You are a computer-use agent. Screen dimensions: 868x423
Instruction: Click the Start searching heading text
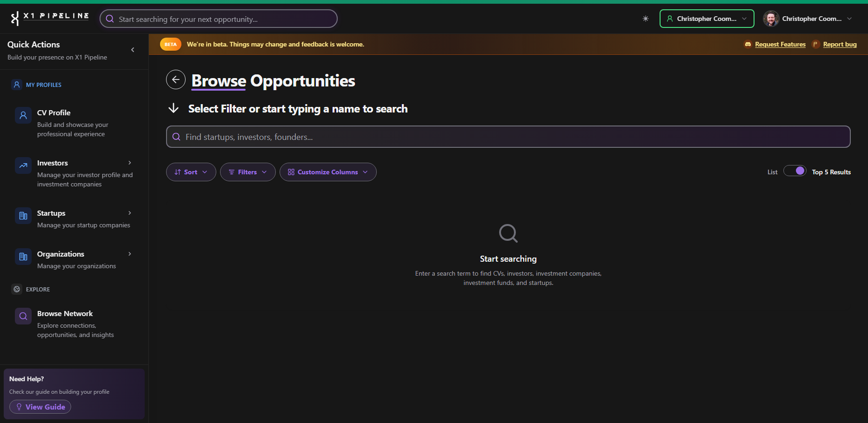coord(508,259)
